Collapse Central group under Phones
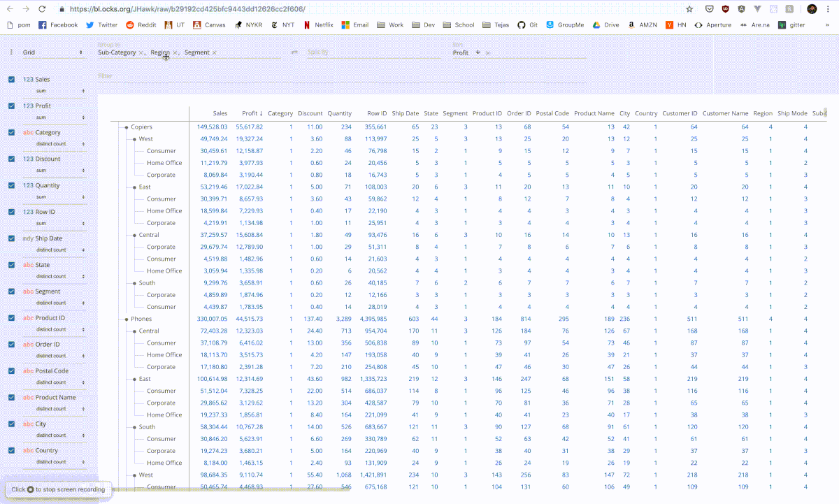This screenshot has height=504, width=839. click(134, 331)
